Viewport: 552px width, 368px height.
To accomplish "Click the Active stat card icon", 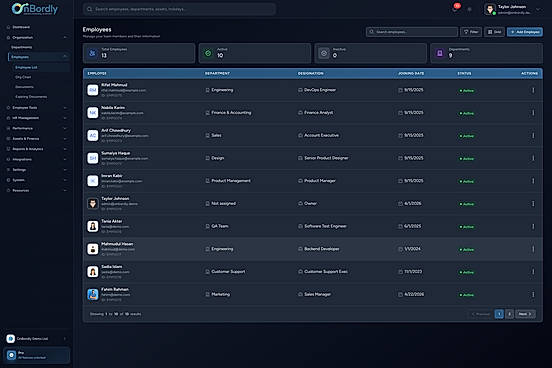I will [208, 53].
